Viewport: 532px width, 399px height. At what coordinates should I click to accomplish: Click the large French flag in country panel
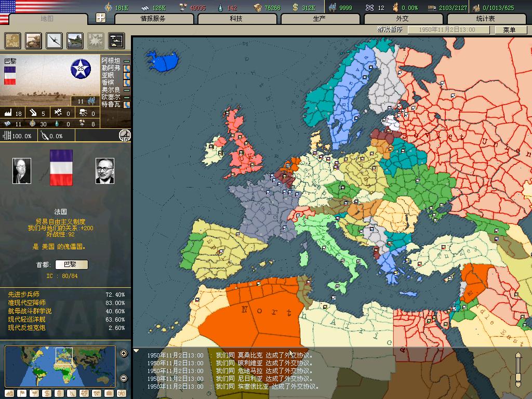tap(61, 168)
